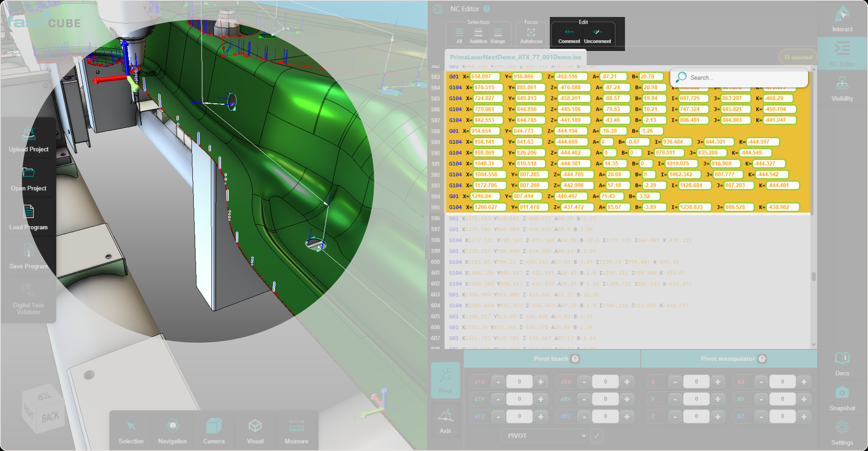Select Pivot mode button
868x451 pixels.
click(445, 380)
